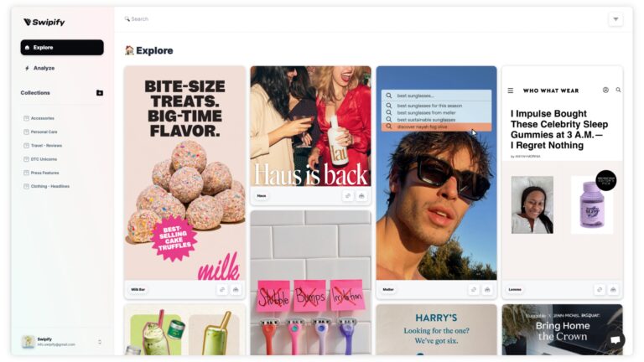The image size is (644, 362).
Task: Open the Press Features collection
Action: pos(44,173)
